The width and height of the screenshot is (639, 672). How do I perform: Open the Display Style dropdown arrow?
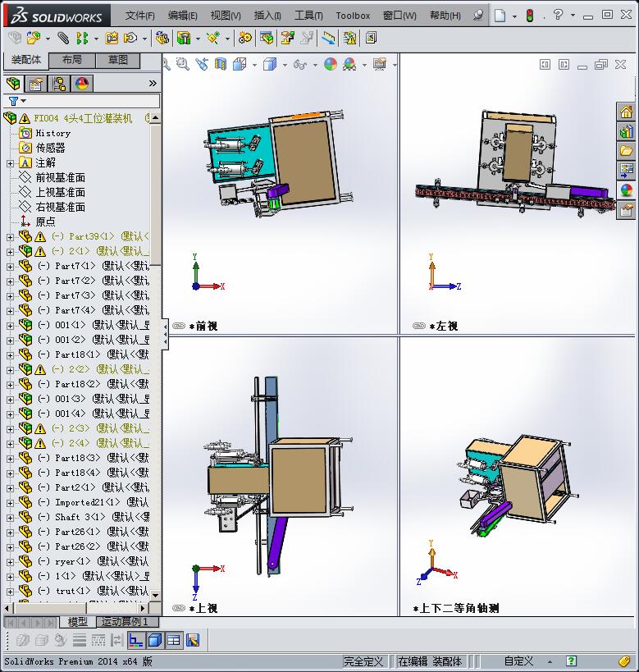click(285, 65)
